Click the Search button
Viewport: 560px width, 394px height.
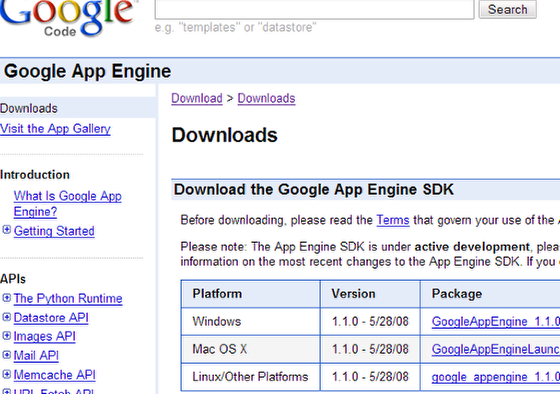tap(507, 9)
